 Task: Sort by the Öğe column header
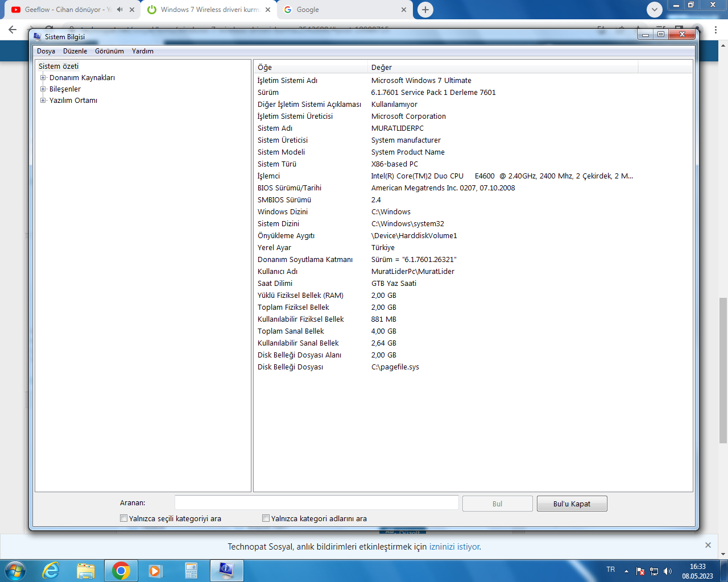[311, 67]
